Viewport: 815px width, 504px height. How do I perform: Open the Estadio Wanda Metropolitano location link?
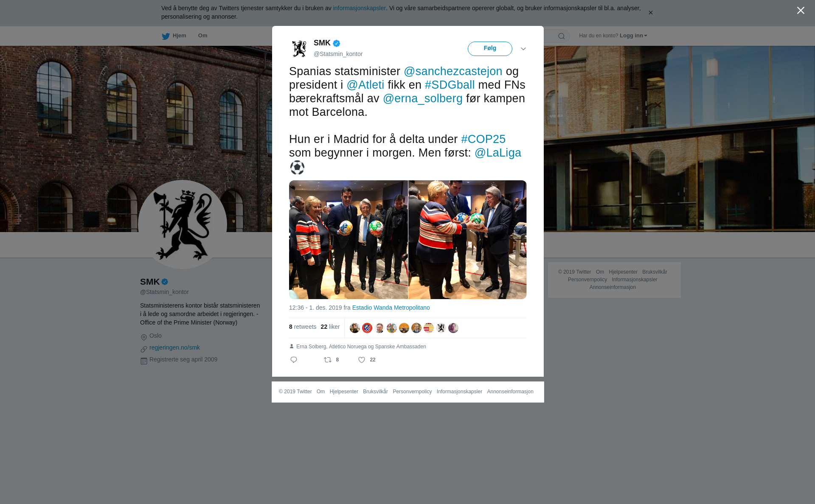(391, 308)
